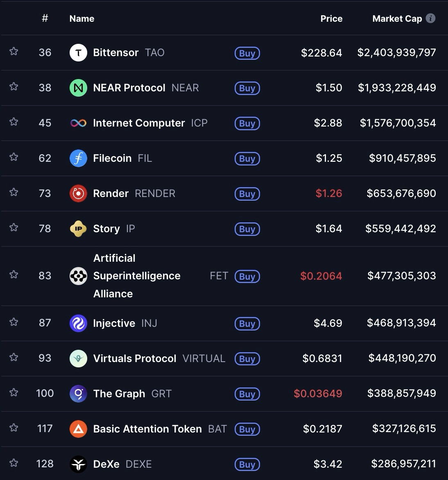The width and height of the screenshot is (448, 480).
Task: Click the Render coin logo
Action: 78,193
